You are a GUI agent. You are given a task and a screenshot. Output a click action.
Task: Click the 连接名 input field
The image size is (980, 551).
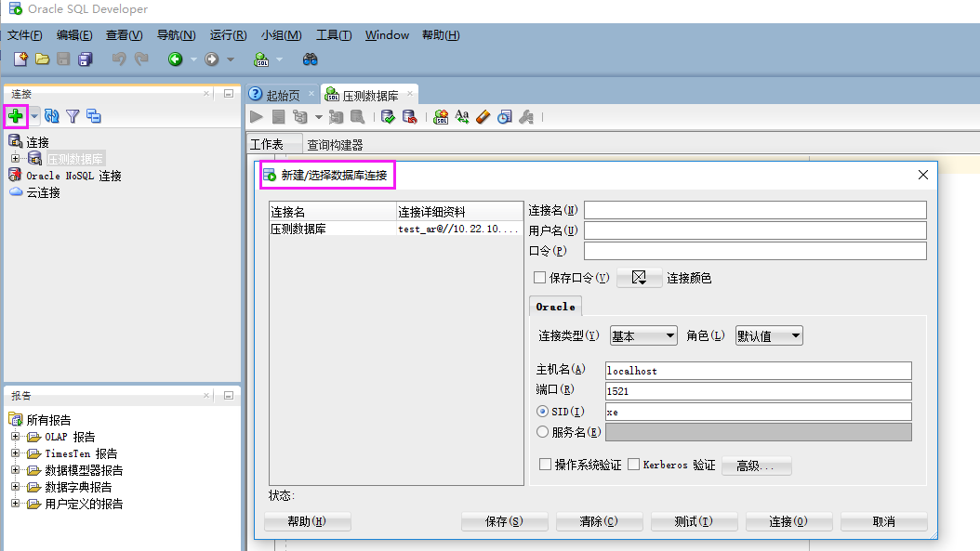[755, 210]
